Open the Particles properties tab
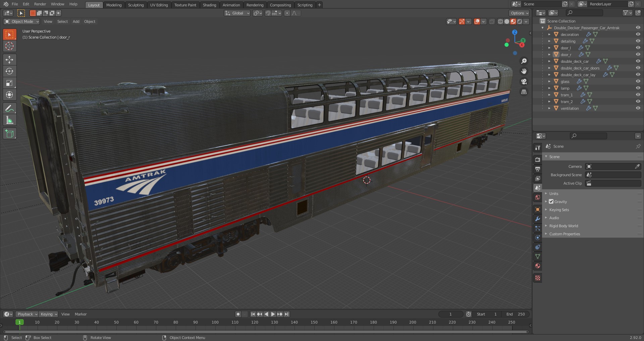Screen dimensions: 644x341 tap(538, 228)
